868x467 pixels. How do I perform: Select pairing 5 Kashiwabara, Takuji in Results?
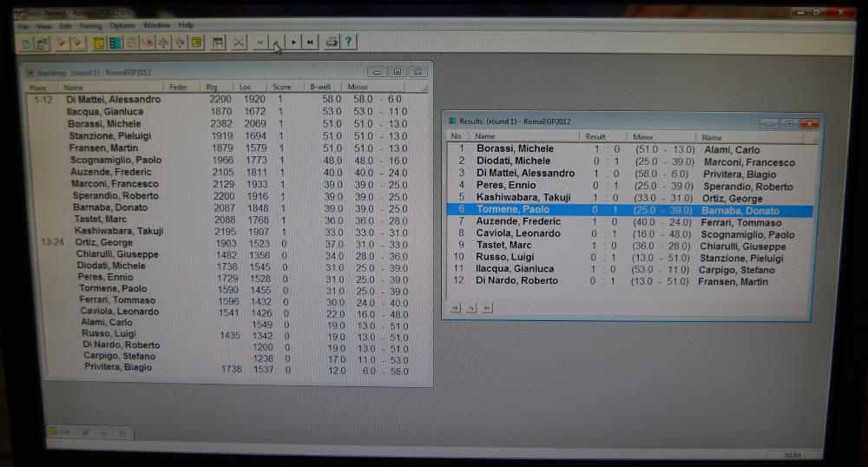point(630,198)
